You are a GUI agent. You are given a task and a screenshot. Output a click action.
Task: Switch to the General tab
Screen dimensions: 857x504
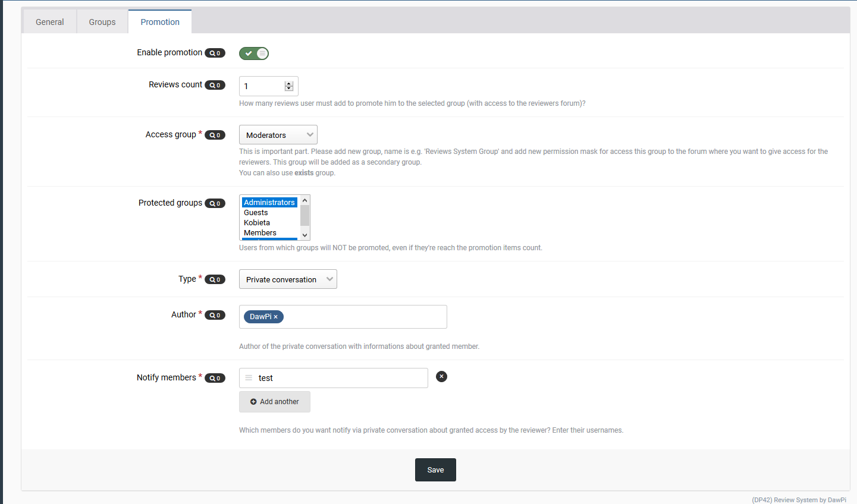50,22
